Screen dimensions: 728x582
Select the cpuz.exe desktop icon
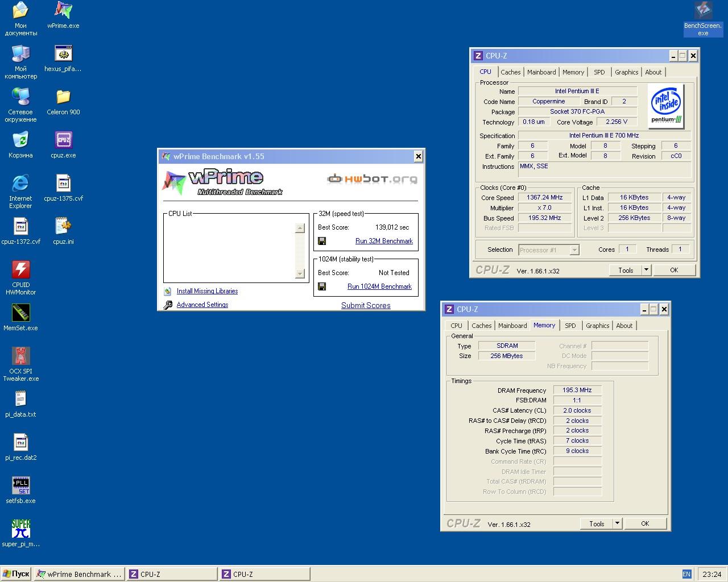coord(63,145)
